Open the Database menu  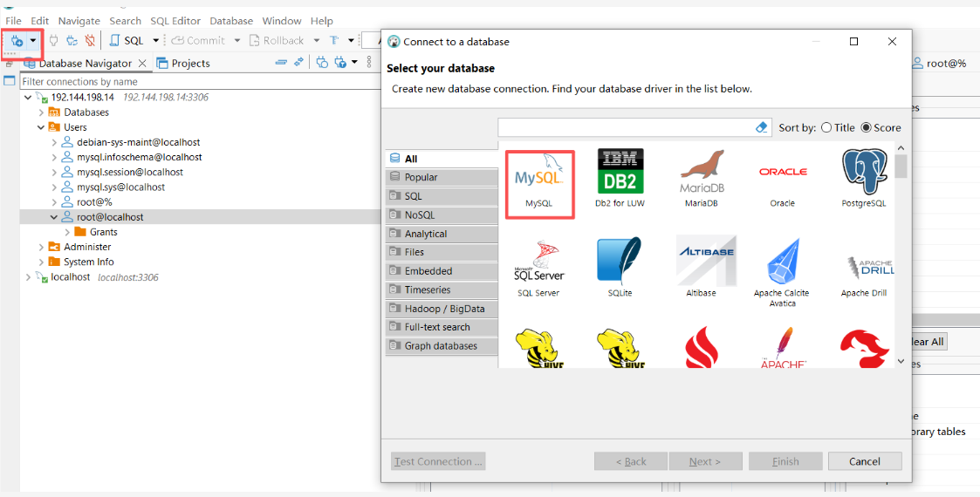pos(231,21)
